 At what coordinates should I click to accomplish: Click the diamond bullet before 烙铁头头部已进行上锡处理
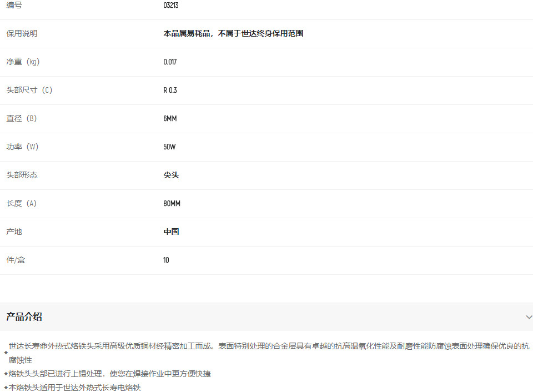click(6, 374)
